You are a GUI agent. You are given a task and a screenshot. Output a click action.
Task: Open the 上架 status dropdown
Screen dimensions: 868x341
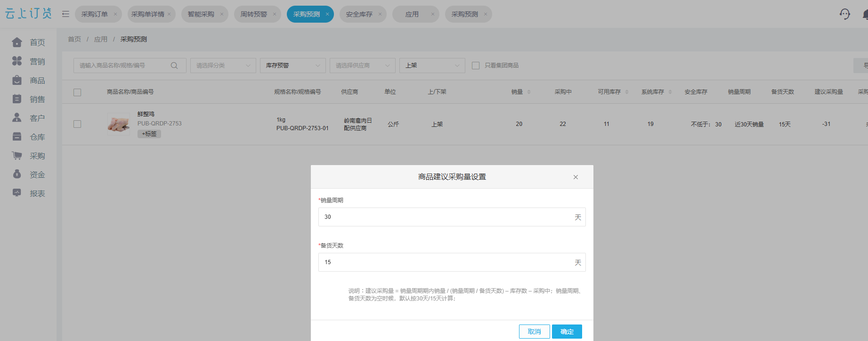(432, 66)
